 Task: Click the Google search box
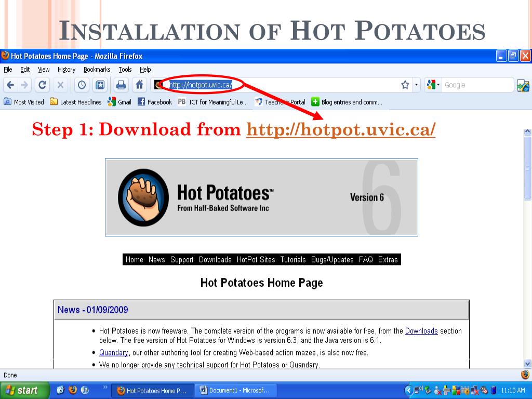click(477, 85)
